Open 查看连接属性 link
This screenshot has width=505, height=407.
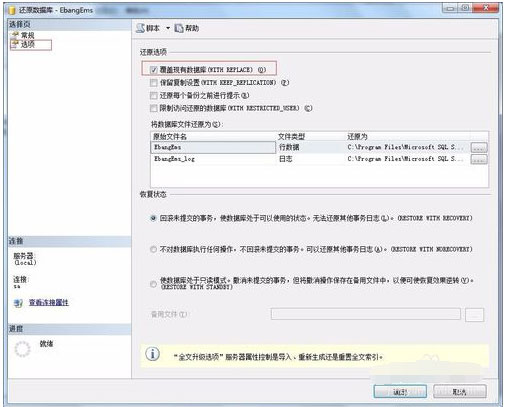(49, 302)
